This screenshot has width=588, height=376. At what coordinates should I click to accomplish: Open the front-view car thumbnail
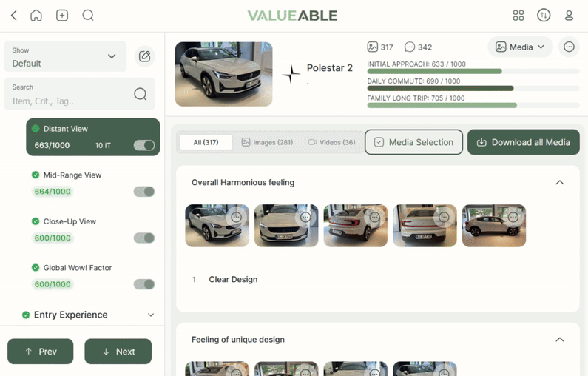[x=286, y=226]
